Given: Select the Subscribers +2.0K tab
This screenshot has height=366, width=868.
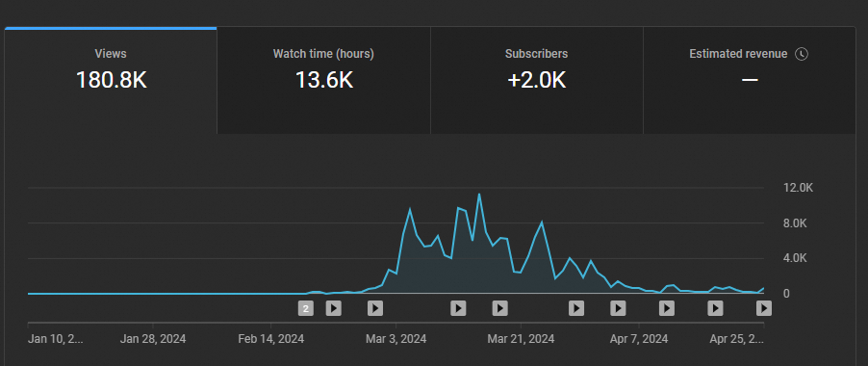Looking at the screenshot, I should [536, 80].
